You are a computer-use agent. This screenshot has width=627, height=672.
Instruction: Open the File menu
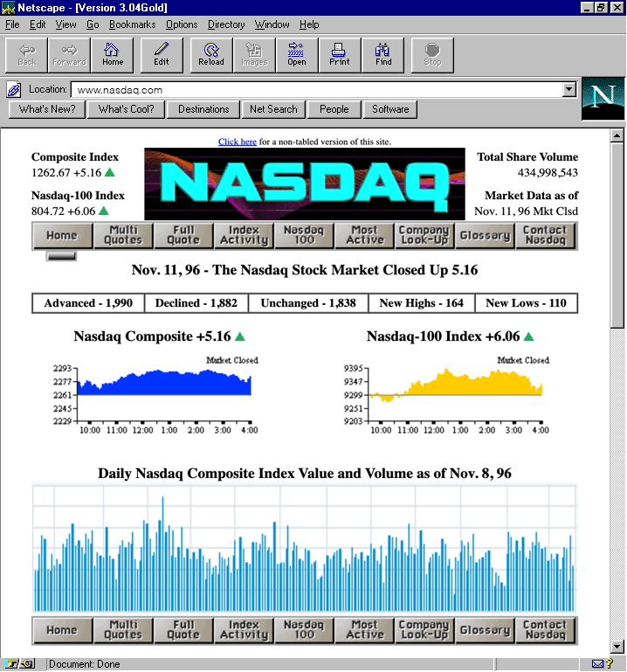pos(12,24)
